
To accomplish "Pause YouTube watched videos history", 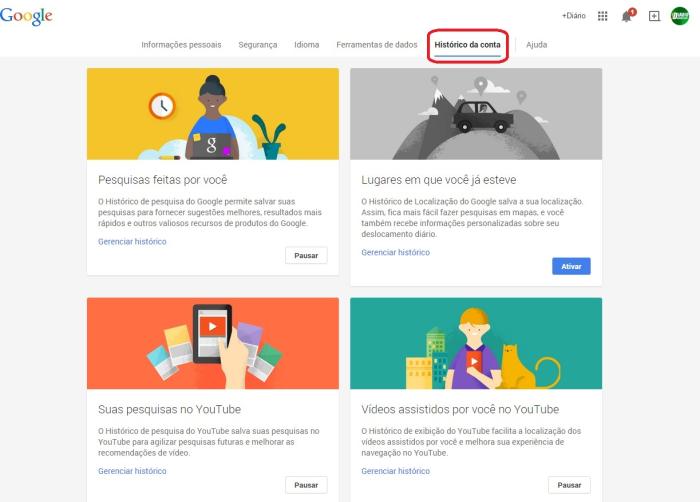I will click(569, 485).
